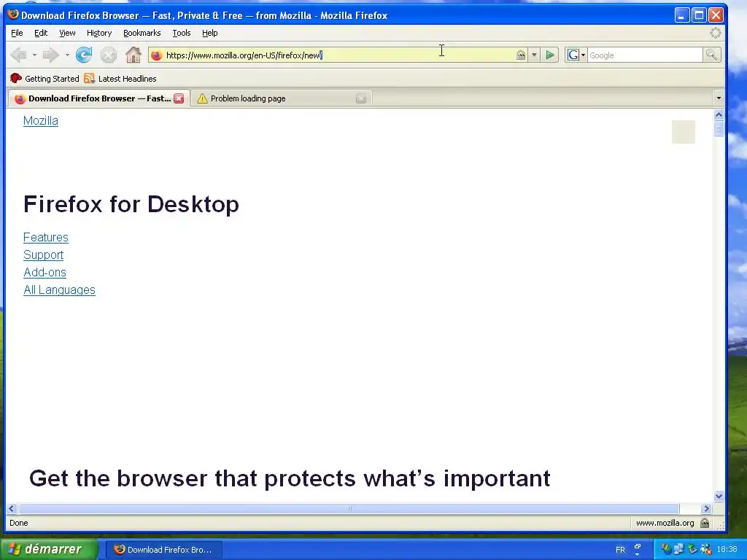Open the list all tabs dropdown
Image resolution: width=747 pixels, height=560 pixels.
click(x=719, y=98)
